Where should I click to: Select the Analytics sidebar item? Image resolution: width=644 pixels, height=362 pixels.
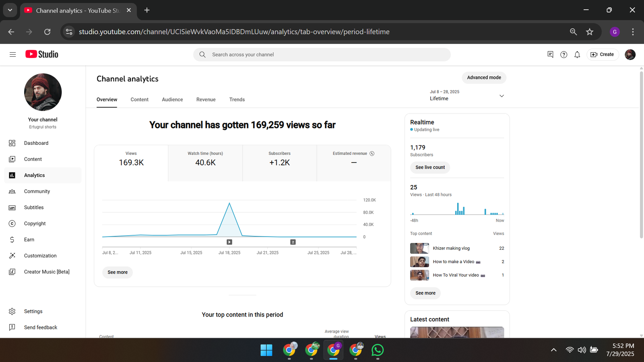coord(43,175)
